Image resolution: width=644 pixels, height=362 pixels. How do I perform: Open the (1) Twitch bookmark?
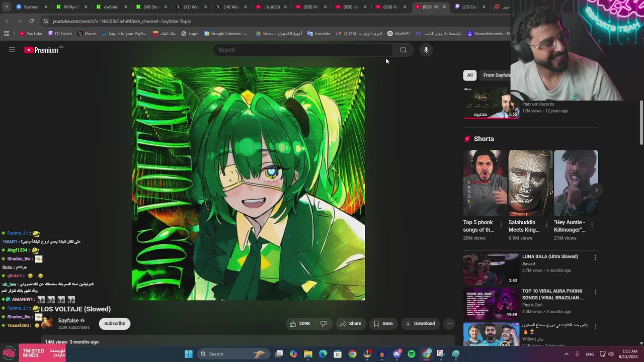coord(60,34)
